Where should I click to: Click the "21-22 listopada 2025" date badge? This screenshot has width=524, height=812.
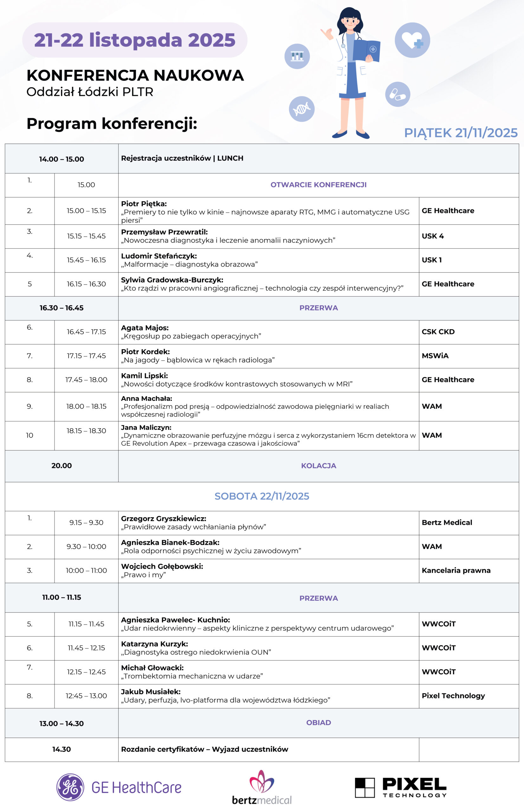[135, 40]
